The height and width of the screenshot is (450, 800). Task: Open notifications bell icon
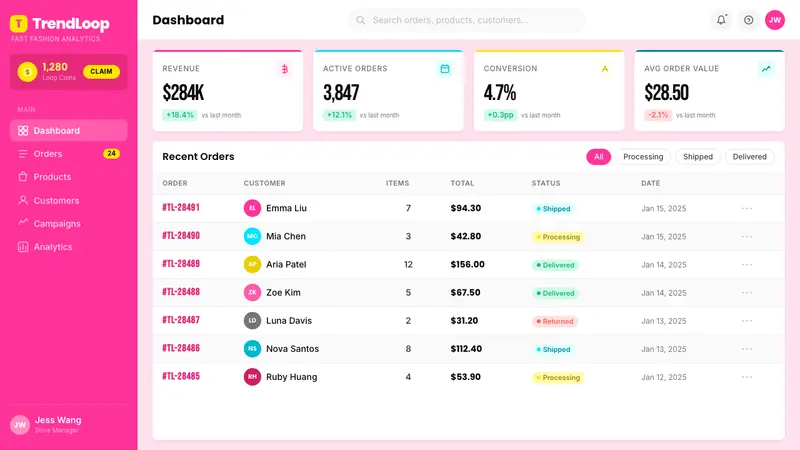pyautogui.click(x=721, y=20)
